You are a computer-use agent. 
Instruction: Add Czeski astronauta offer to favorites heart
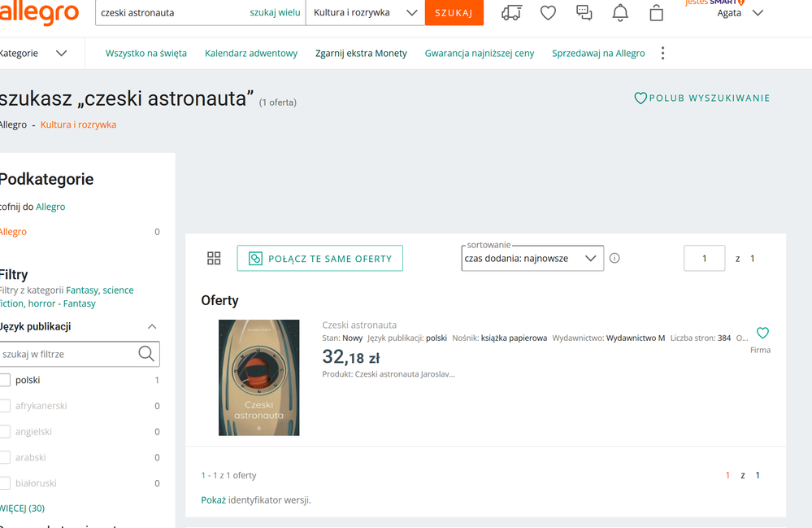(x=762, y=333)
